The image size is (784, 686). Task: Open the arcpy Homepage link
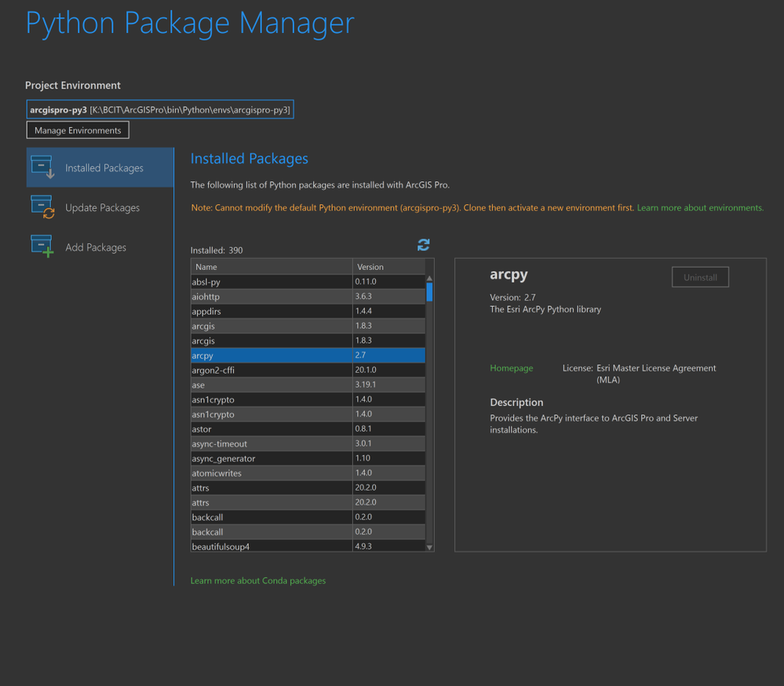[x=511, y=368]
